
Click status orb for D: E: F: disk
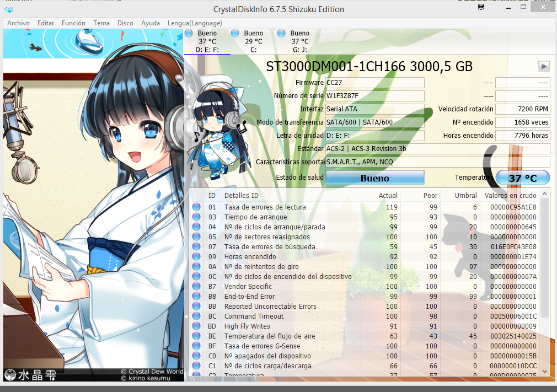(x=189, y=34)
